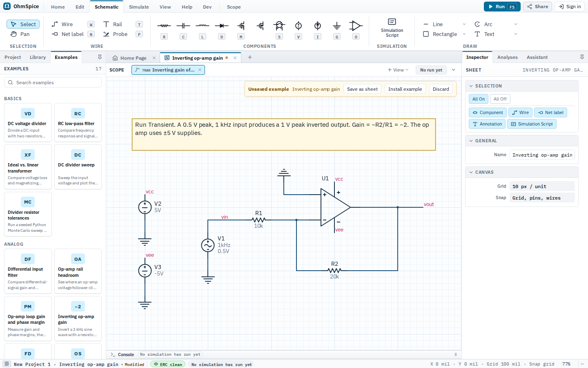Toggle the Simulation Script selection filter
Viewport: 588px width, 368px height.
click(x=532, y=124)
